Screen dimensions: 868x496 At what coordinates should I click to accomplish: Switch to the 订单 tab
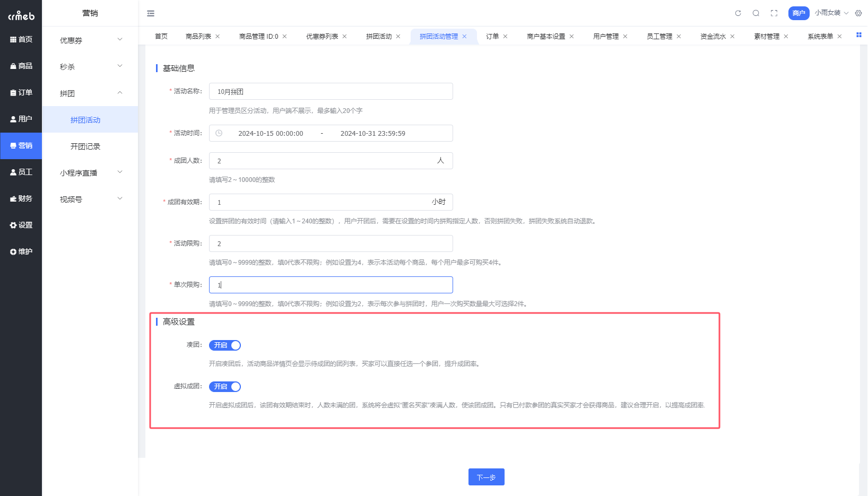click(x=492, y=36)
